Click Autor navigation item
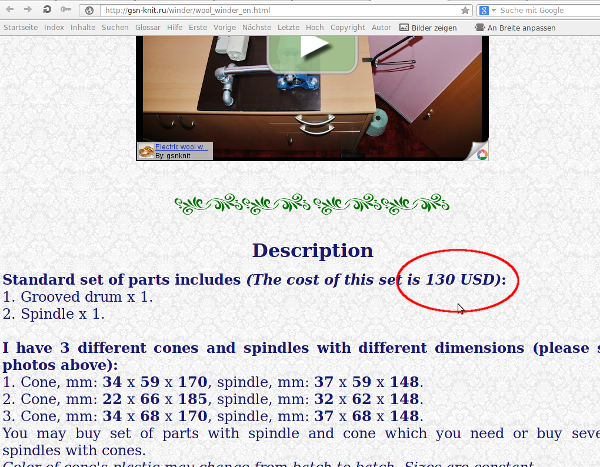Viewport: 600px width, 467px height. click(381, 28)
